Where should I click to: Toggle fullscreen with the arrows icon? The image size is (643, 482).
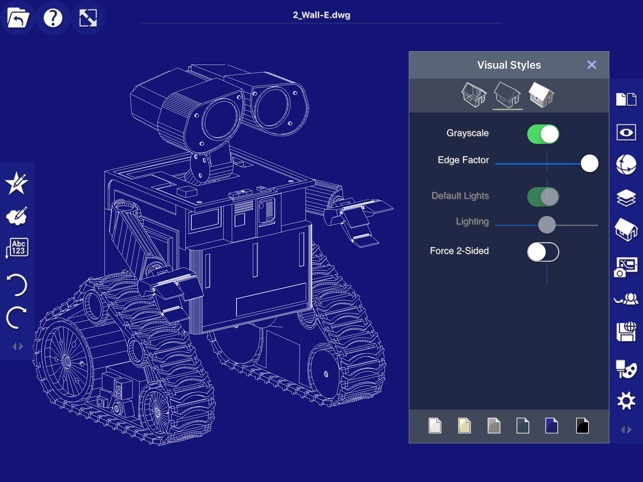[88, 18]
